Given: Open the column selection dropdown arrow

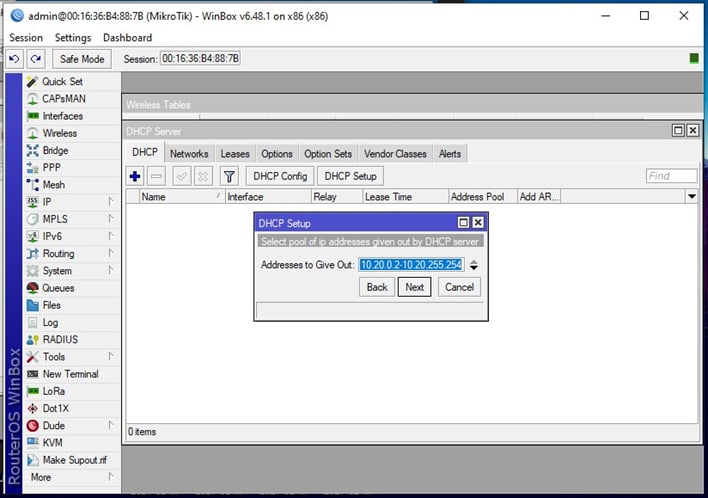Looking at the screenshot, I should click(691, 196).
